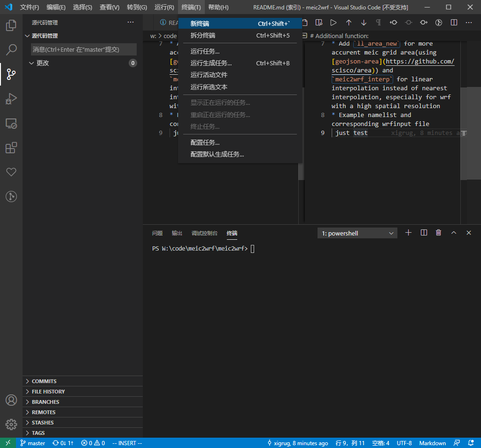Choose 运行生成任务... menu entry
This screenshot has height=448, width=481.
pyautogui.click(x=240, y=63)
